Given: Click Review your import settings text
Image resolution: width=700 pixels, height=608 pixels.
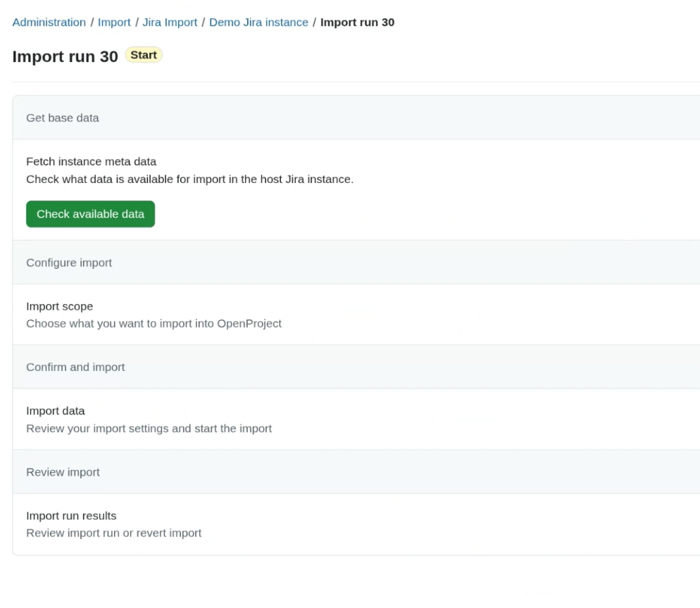Looking at the screenshot, I should coord(149,428).
